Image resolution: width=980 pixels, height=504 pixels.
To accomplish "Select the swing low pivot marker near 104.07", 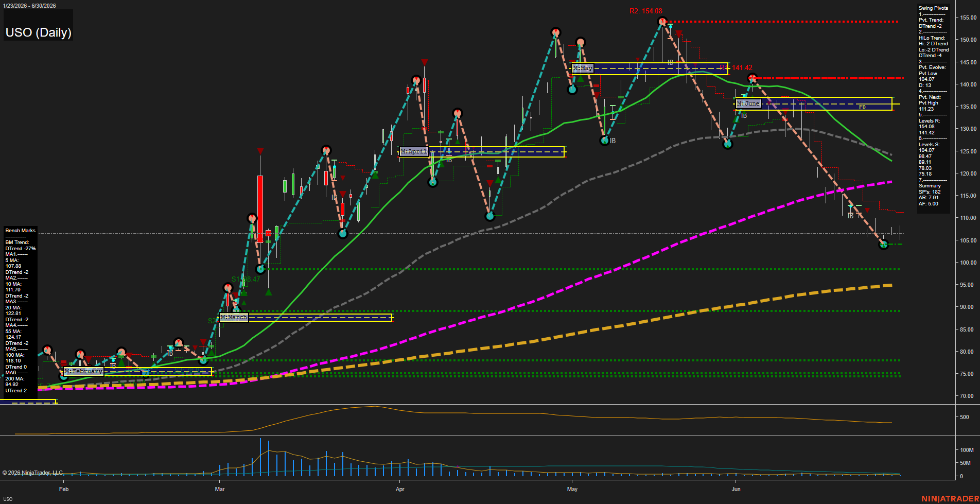I will point(884,245).
